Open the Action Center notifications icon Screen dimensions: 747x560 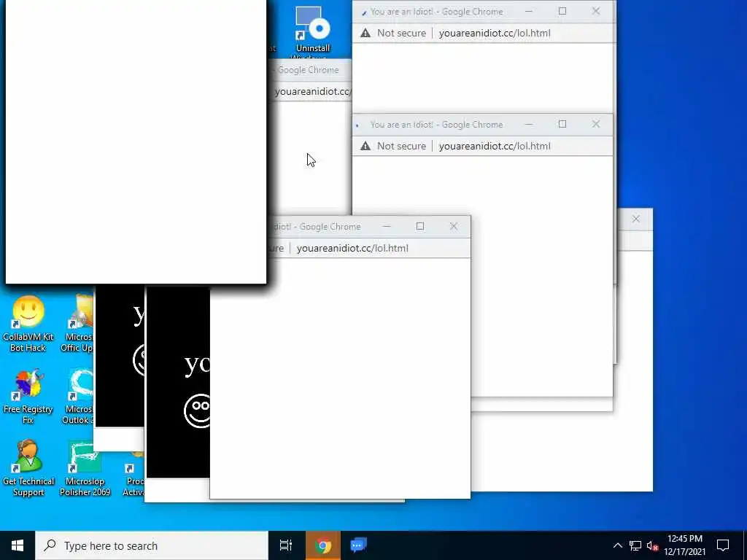723,545
